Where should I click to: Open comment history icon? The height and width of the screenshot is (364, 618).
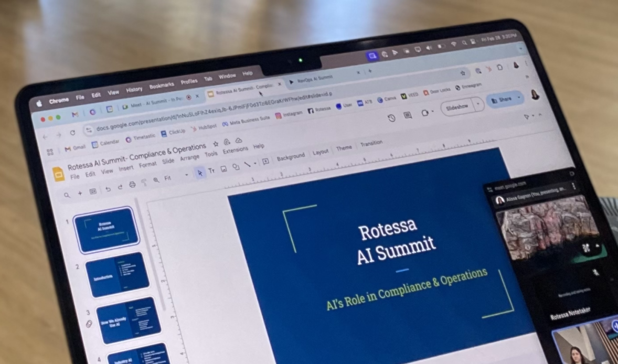coord(408,115)
